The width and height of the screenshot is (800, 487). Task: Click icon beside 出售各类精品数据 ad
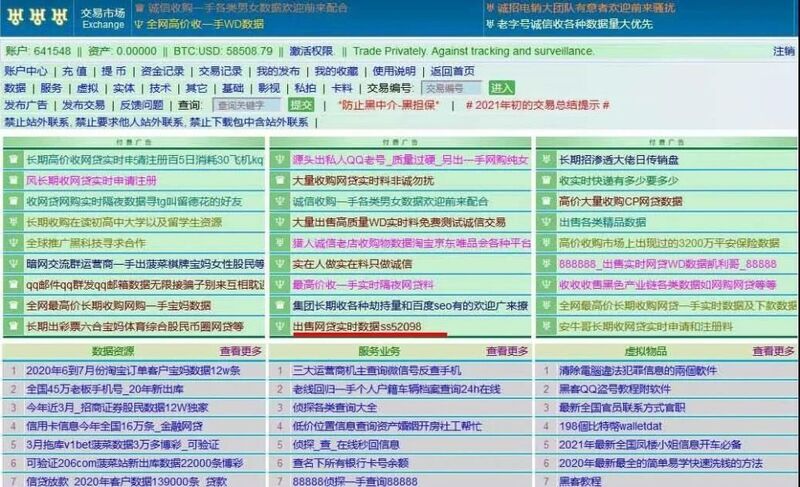pyautogui.click(x=546, y=222)
